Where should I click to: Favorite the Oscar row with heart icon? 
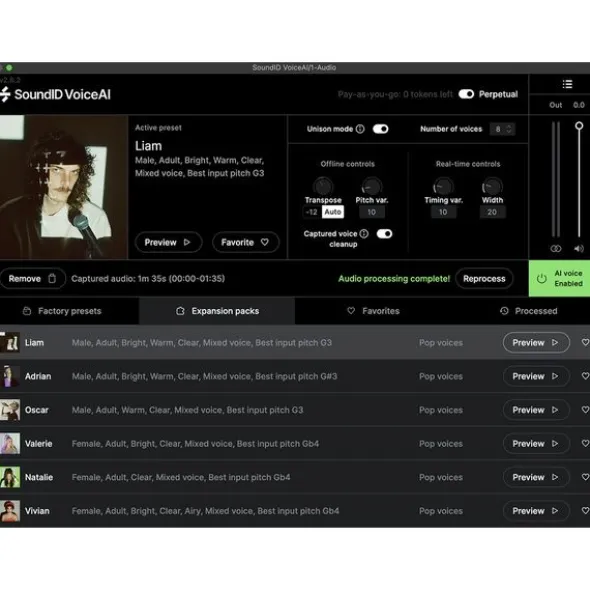(585, 409)
